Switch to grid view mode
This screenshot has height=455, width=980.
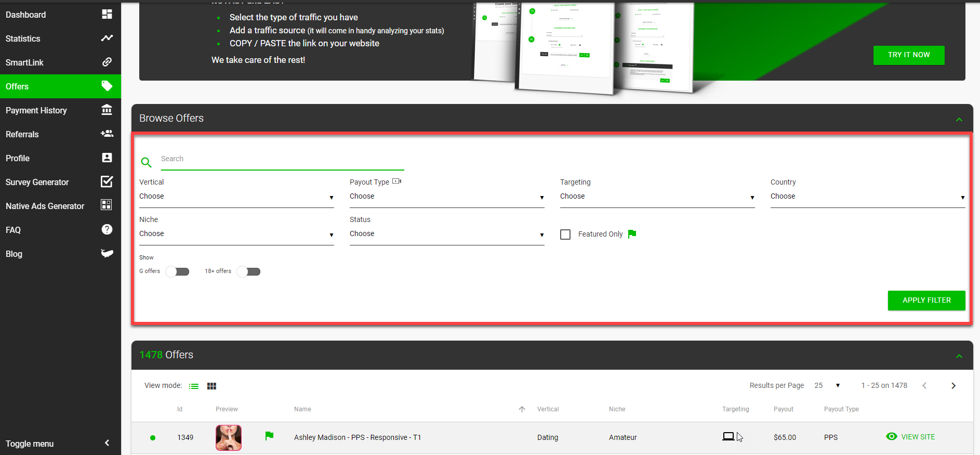coord(211,386)
